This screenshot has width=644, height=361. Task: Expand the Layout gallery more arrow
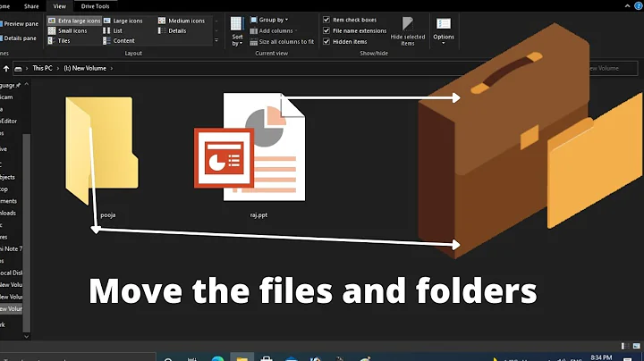point(216,40)
